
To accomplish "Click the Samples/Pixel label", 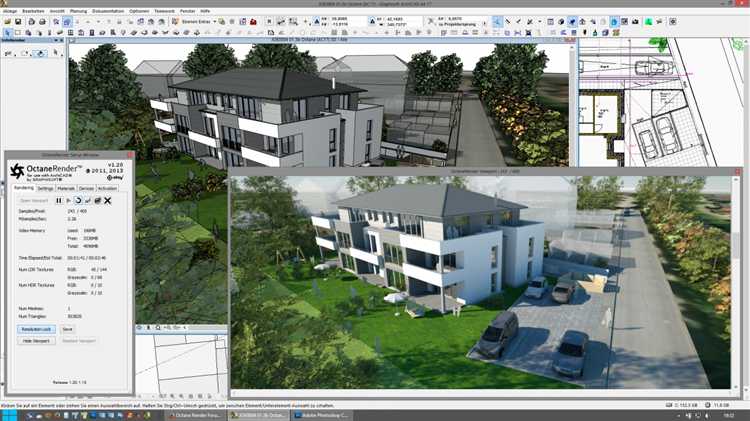I will (32, 211).
